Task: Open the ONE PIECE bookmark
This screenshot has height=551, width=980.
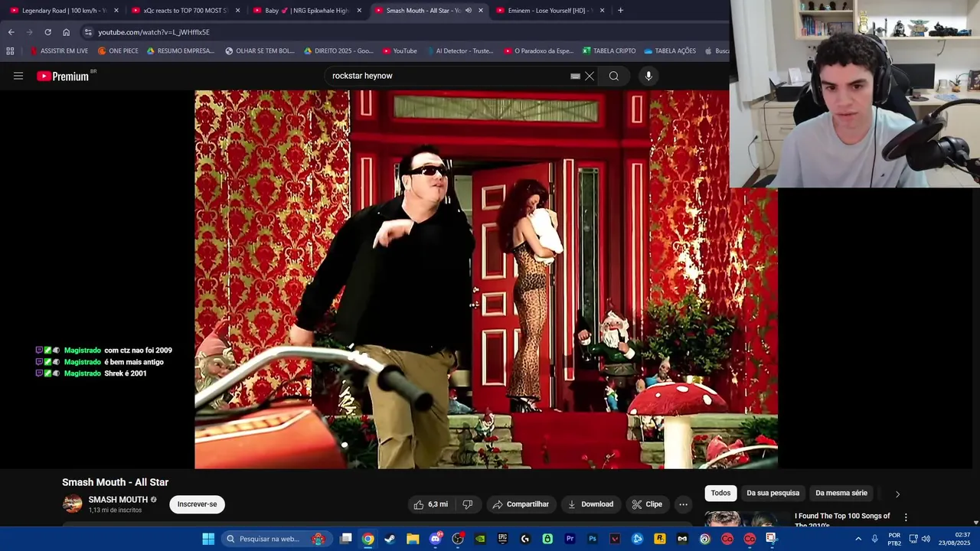Action: tap(118, 51)
